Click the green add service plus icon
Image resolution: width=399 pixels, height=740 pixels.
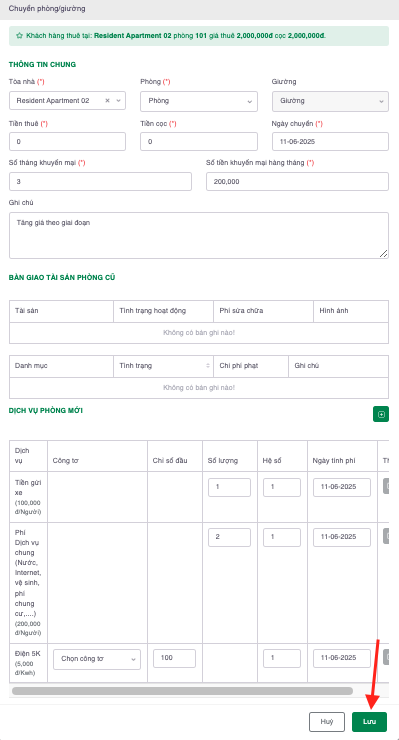point(381,414)
